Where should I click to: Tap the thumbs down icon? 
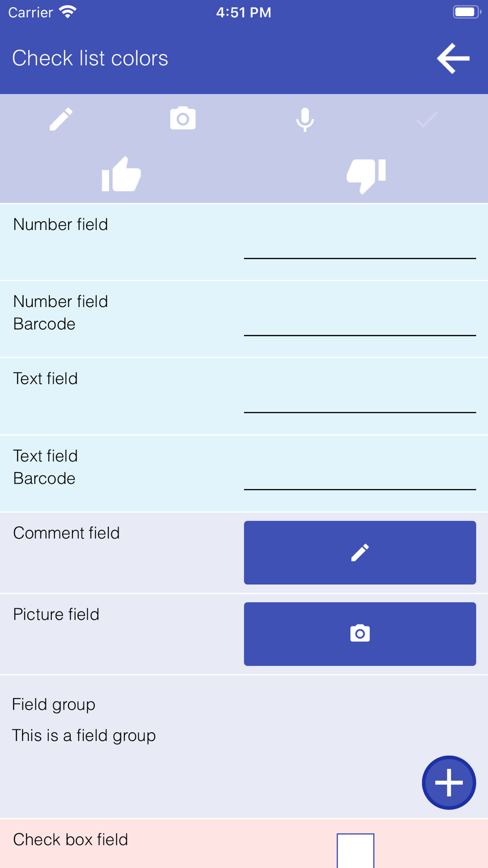(366, 176)
